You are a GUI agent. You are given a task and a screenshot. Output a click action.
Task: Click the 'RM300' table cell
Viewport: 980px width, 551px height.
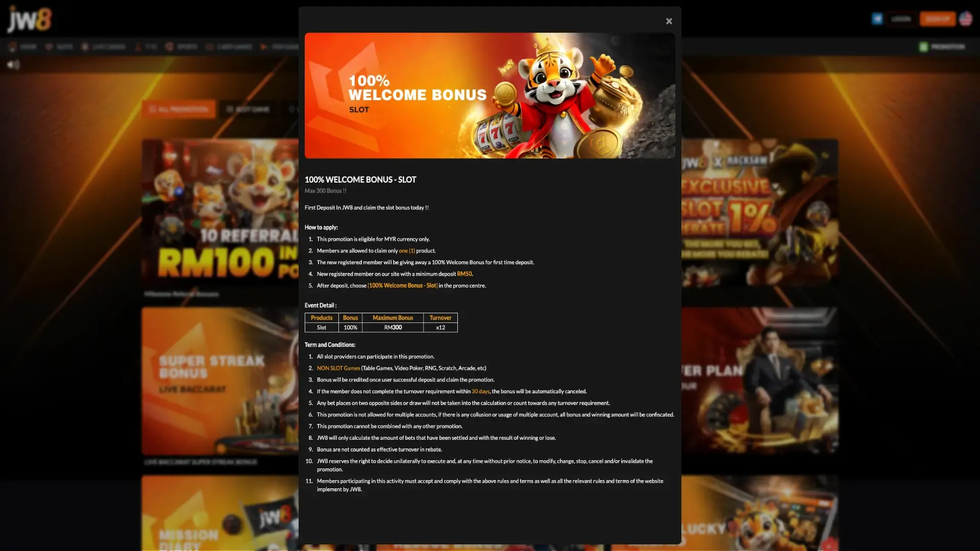pyautogui.click(x=393, y=328)
